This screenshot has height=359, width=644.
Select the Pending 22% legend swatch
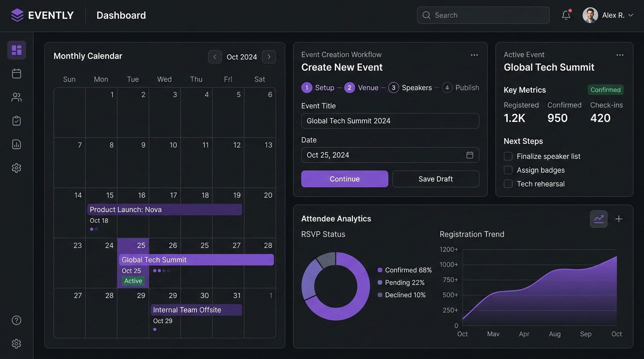point(380,282)
